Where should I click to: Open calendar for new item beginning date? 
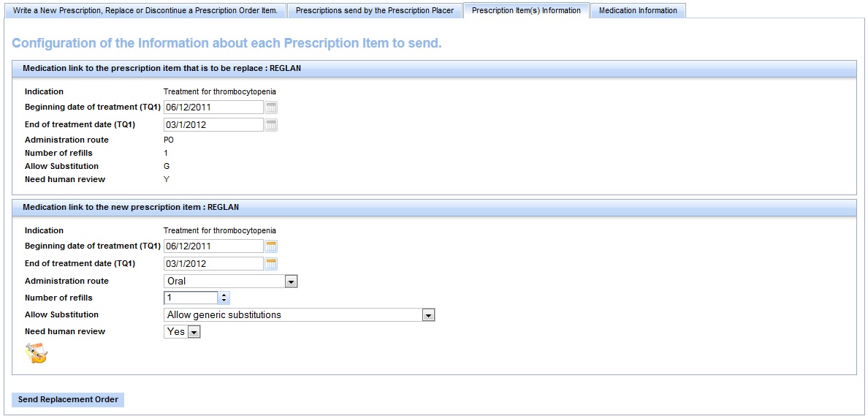[x=271, y=246]
